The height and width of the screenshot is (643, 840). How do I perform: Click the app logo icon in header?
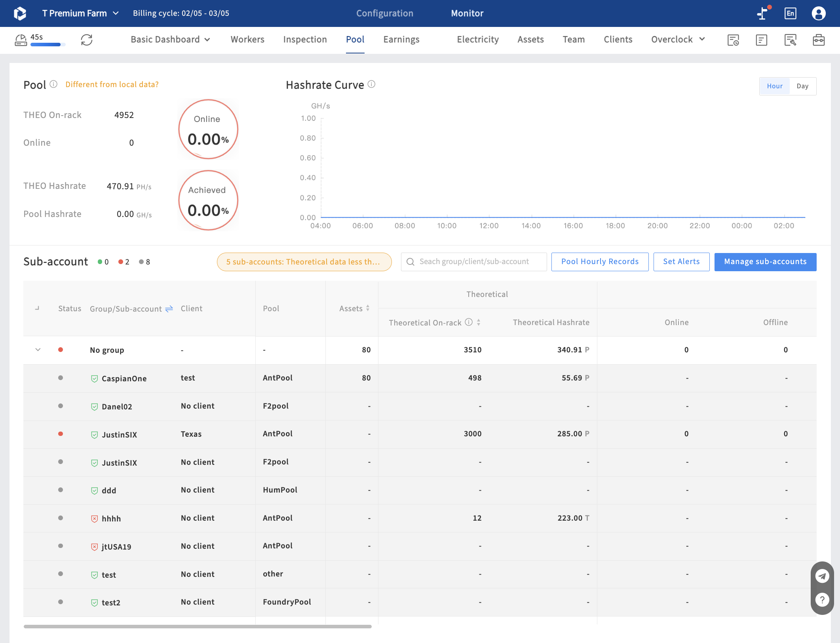pyautogui.click(x=20, y=13)
